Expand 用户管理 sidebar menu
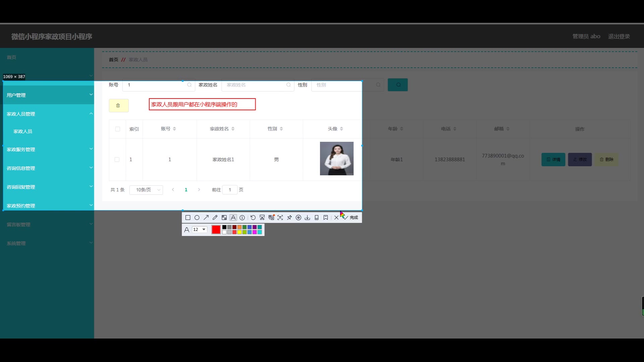644x362 pixels. [47, 95]
